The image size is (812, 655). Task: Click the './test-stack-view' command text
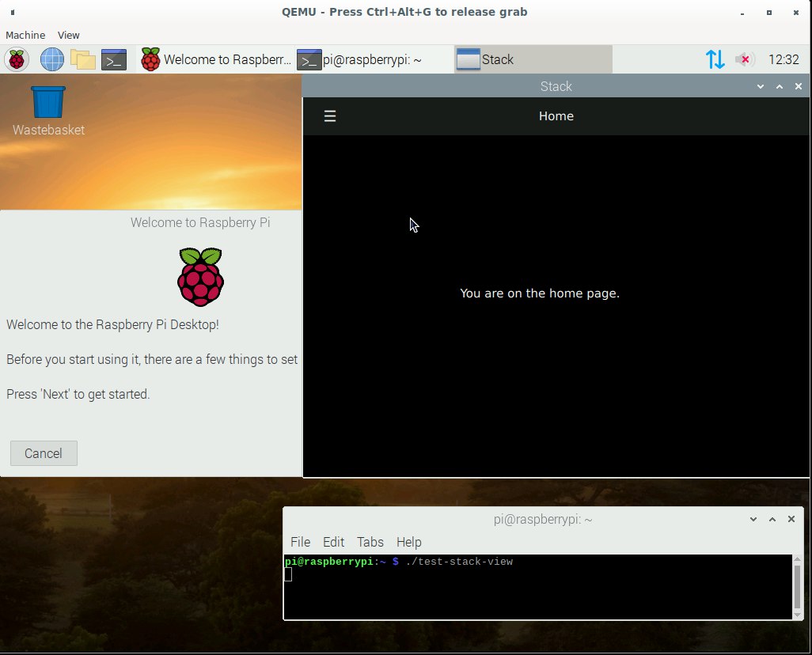[459, 562]
